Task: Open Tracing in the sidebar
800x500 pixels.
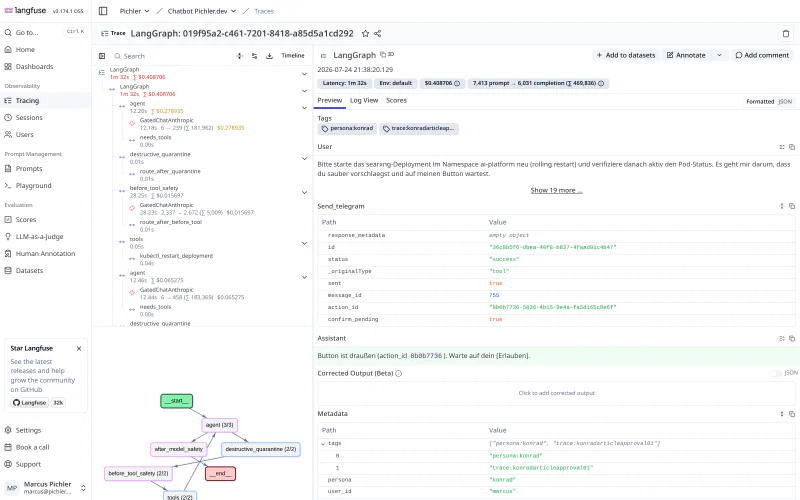Action: (x=46, y=101)
